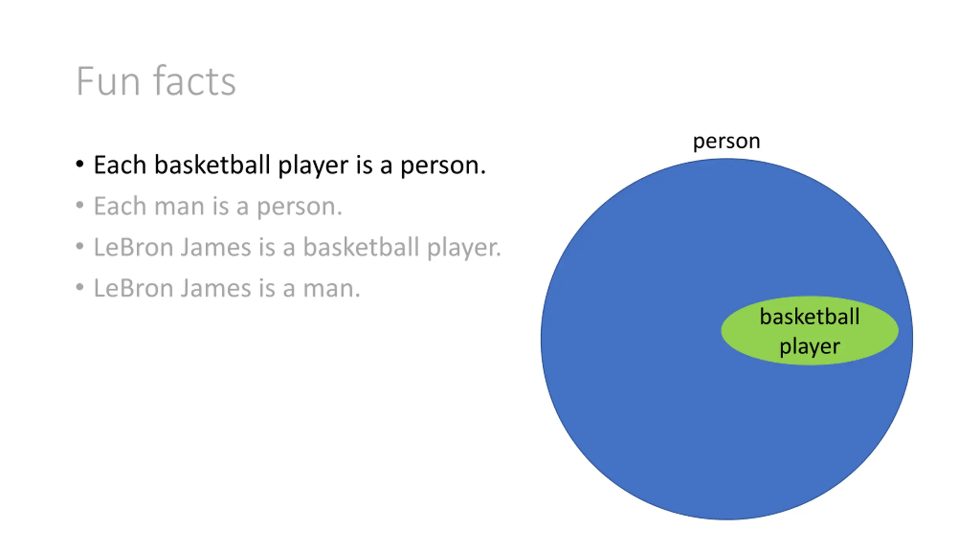Click 'person.' ending the first bullet line
980x551 pixels.
[443, 166]
